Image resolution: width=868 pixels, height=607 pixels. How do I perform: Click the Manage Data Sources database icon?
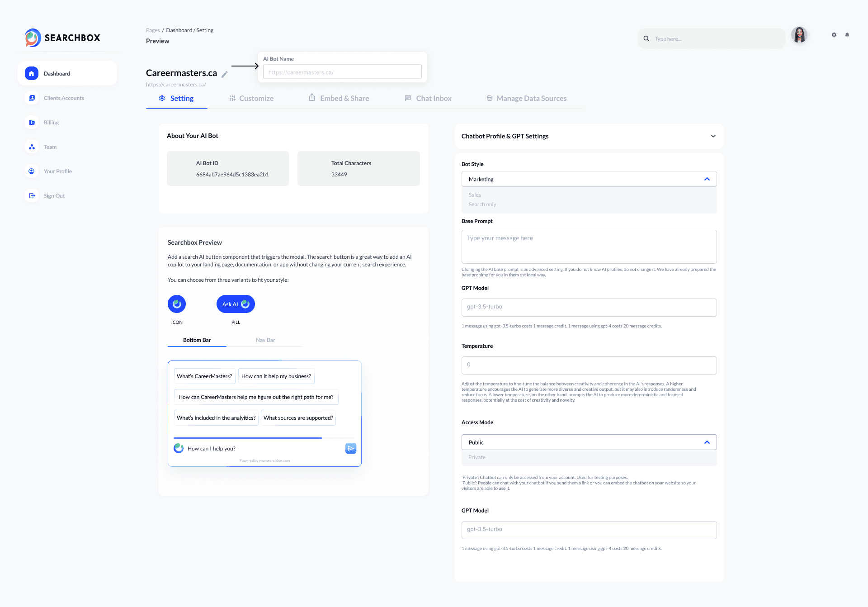point(490,98)
